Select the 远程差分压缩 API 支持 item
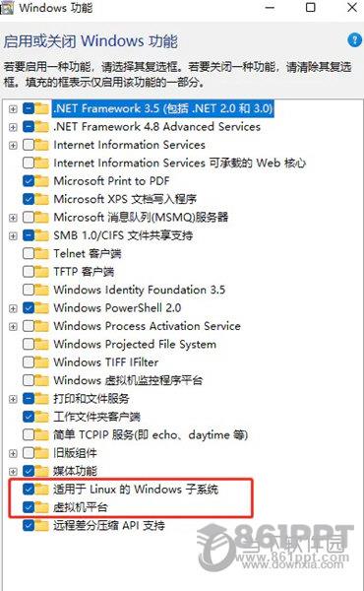Image resolution: width=364 pixels, height=591 pixels. pyautogui.click(x=109, y=525)
